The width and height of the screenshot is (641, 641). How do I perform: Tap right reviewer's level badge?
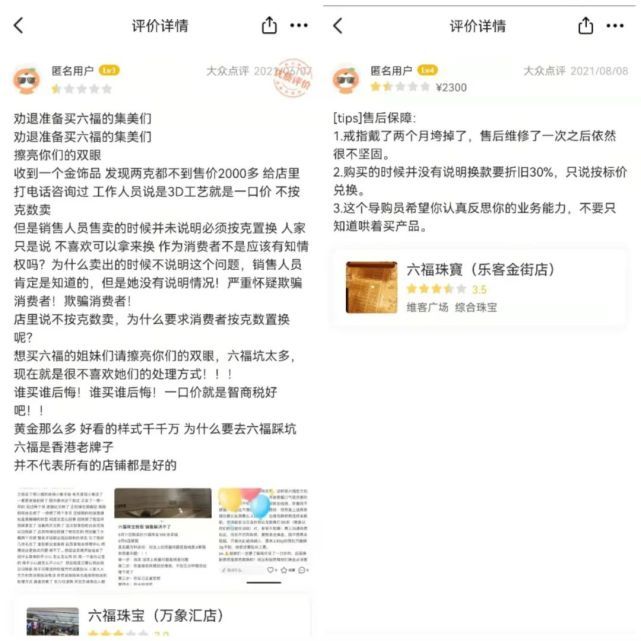coord(427,70)
